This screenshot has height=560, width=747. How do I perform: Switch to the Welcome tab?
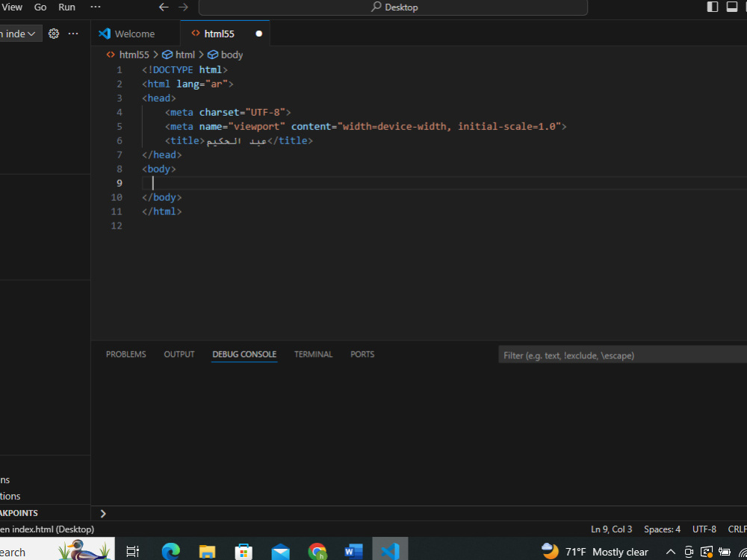(135, 34)
